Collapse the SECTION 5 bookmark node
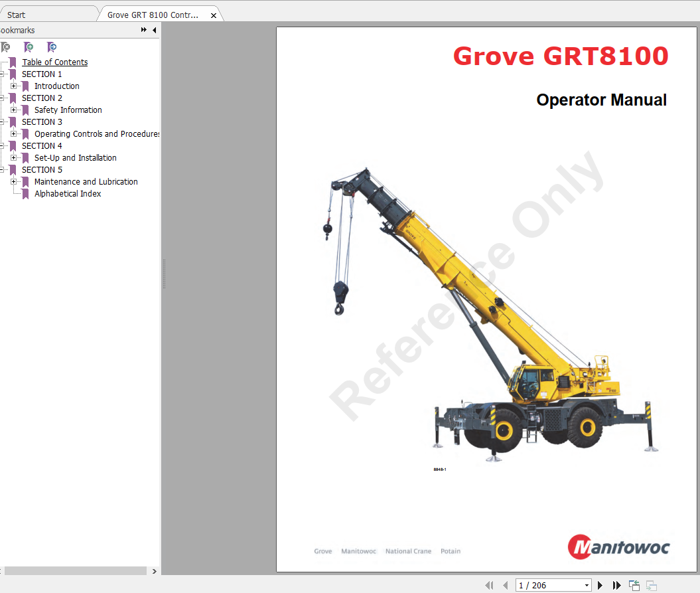The width and height of the screenshot is (700, 593). [x=1, y=170]
